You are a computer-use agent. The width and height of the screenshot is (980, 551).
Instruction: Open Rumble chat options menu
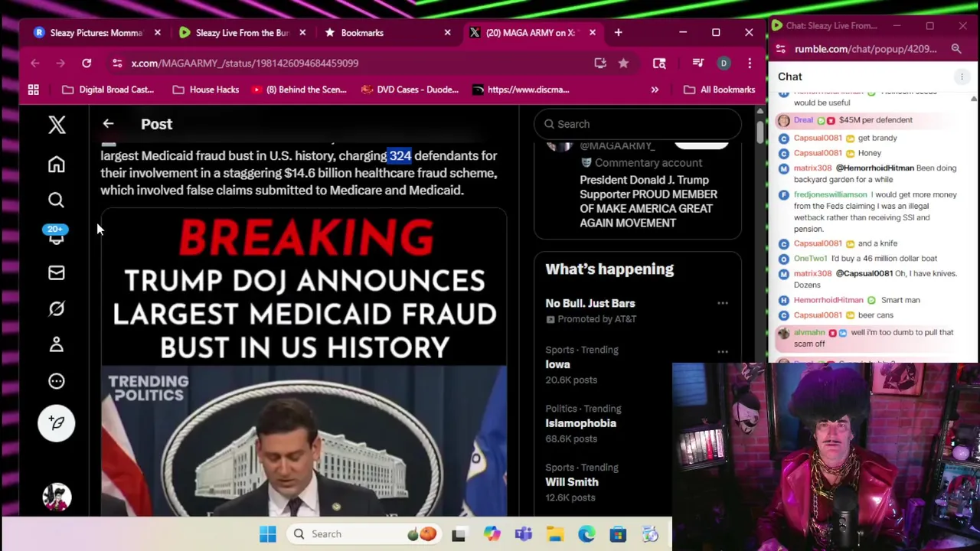pos(962,77)
